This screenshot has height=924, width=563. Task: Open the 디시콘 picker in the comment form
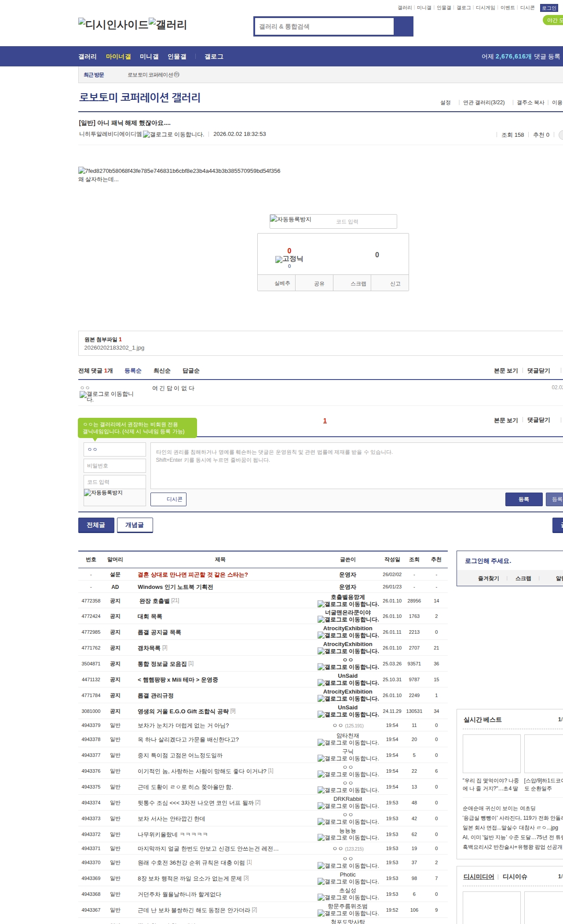[168, 499]
